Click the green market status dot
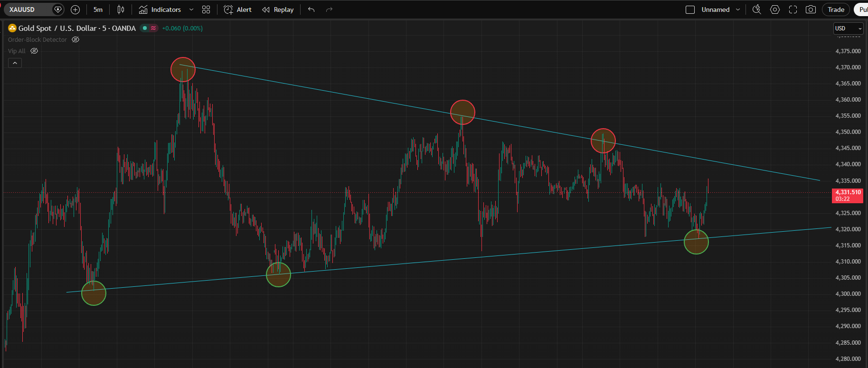868x368 pixels. pos(145,28)
